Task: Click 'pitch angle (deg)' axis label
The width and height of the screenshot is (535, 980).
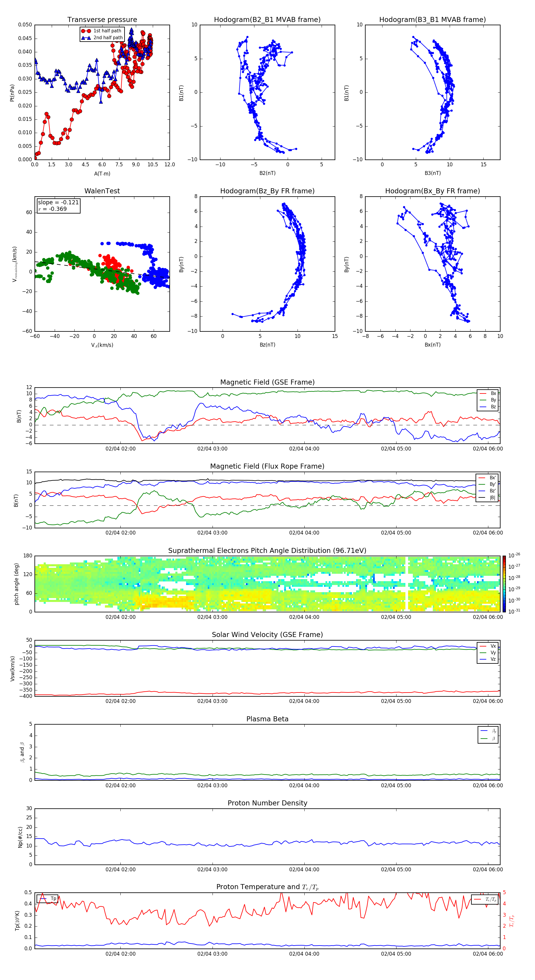Action: point(16,584)
